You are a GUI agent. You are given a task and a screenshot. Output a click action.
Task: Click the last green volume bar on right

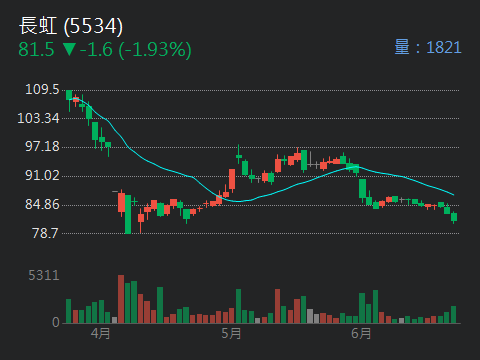453,314
